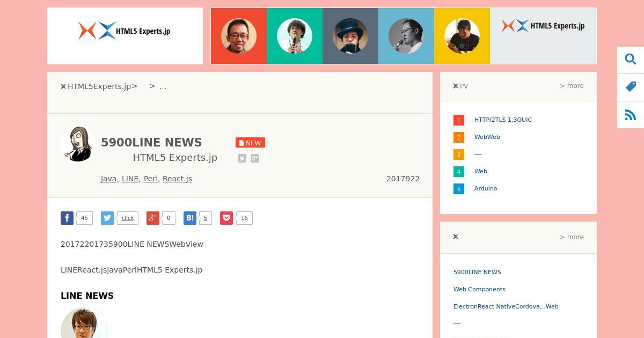Open the Java tag link
Screen dimensions: 644x338
pos(108,179)
